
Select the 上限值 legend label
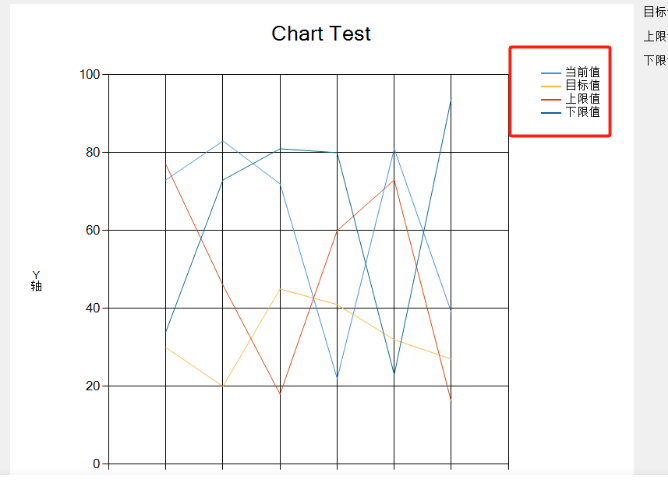(582, 98)
